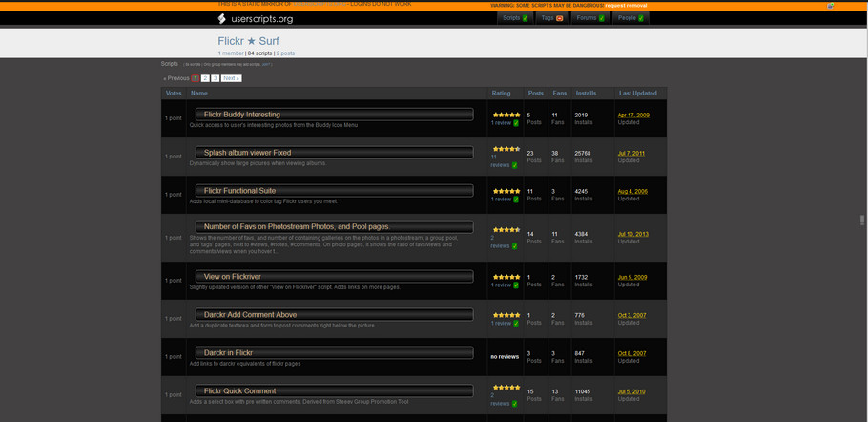Click the star rating for Flickr Buddy Interesting
The height and width of the screenshot is (422, 868).
506,115
